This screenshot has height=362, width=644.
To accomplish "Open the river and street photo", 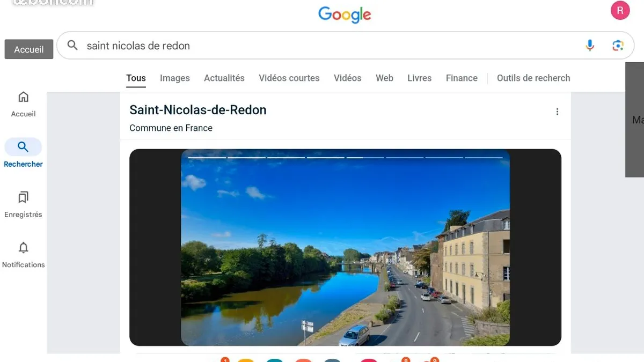I will click(346, 247).
